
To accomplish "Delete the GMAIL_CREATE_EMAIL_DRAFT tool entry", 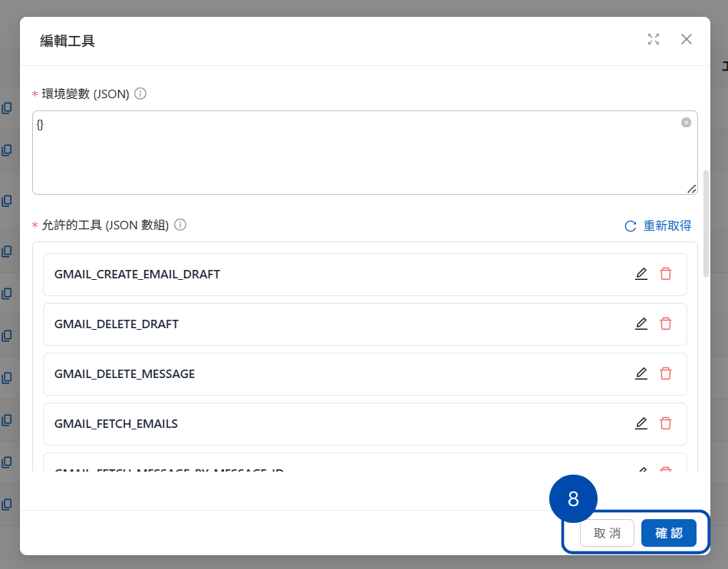I will 666,274.
